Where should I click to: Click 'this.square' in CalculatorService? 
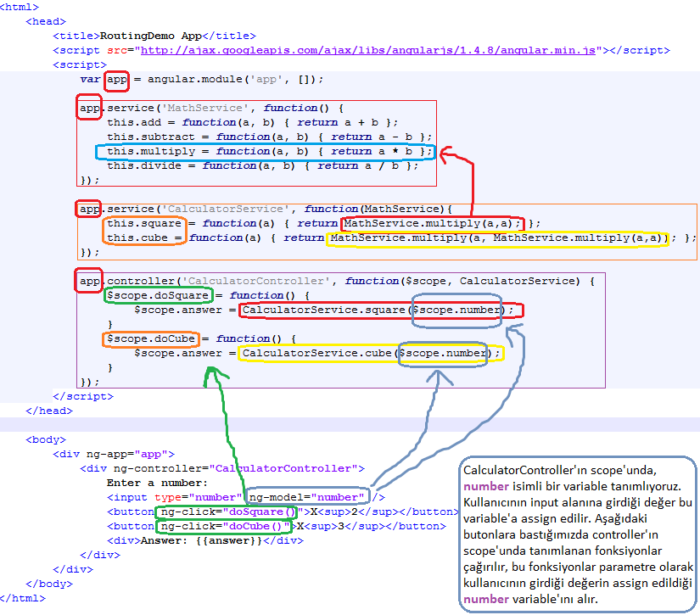point(143,223)
